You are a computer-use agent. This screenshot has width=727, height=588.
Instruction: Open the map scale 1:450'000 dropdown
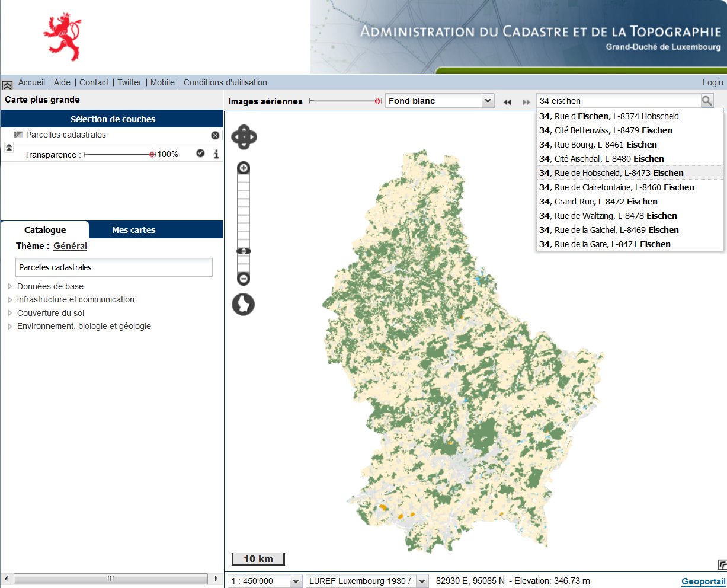coord(265,581)
